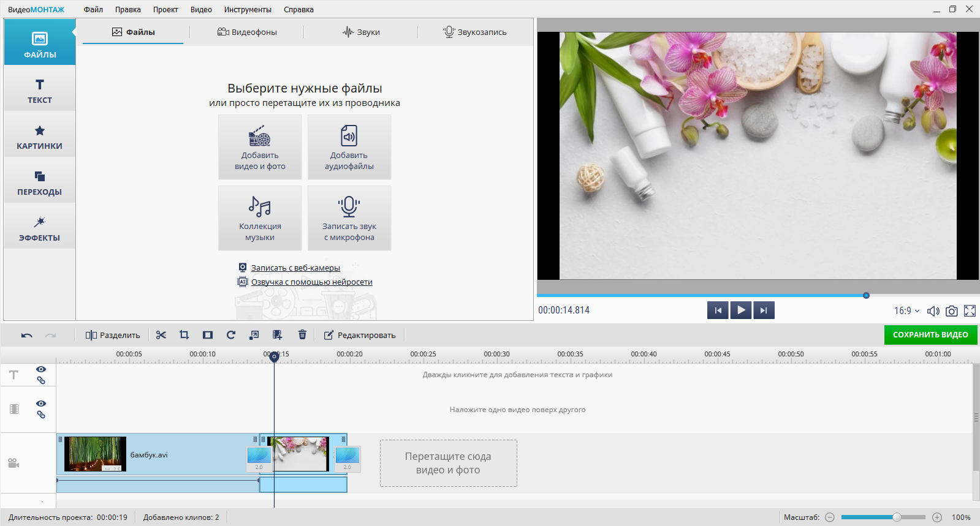Click the black bars frame icon
Image resolution: width=980 pixels, height=526 pixels.
[208, 335]
